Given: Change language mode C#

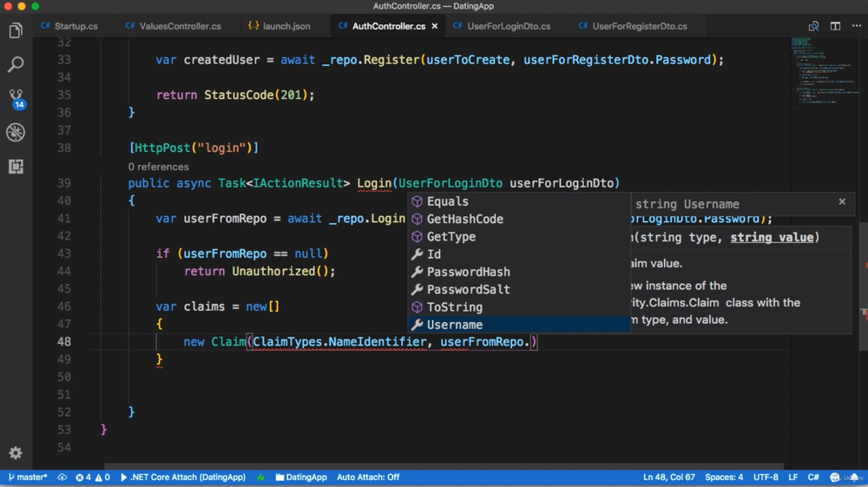Looking at the screenshot, I should pyautogui.click(x=813, y=477).
